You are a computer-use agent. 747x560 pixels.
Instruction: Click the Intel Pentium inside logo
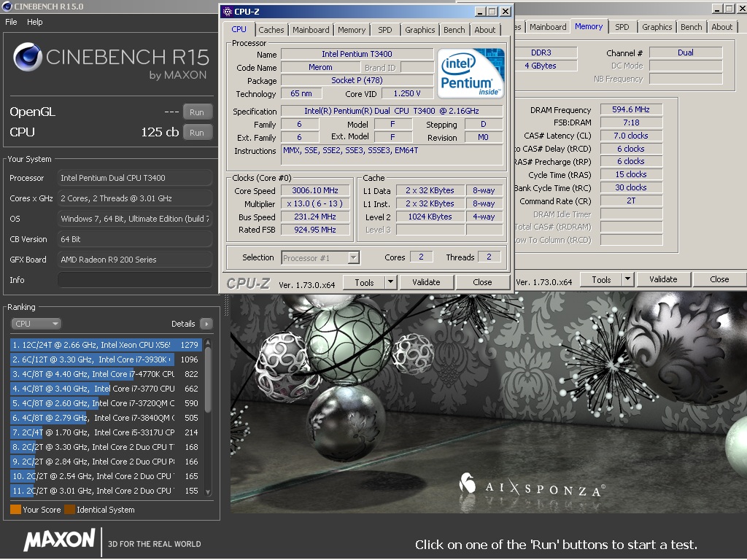pos(471,73)
